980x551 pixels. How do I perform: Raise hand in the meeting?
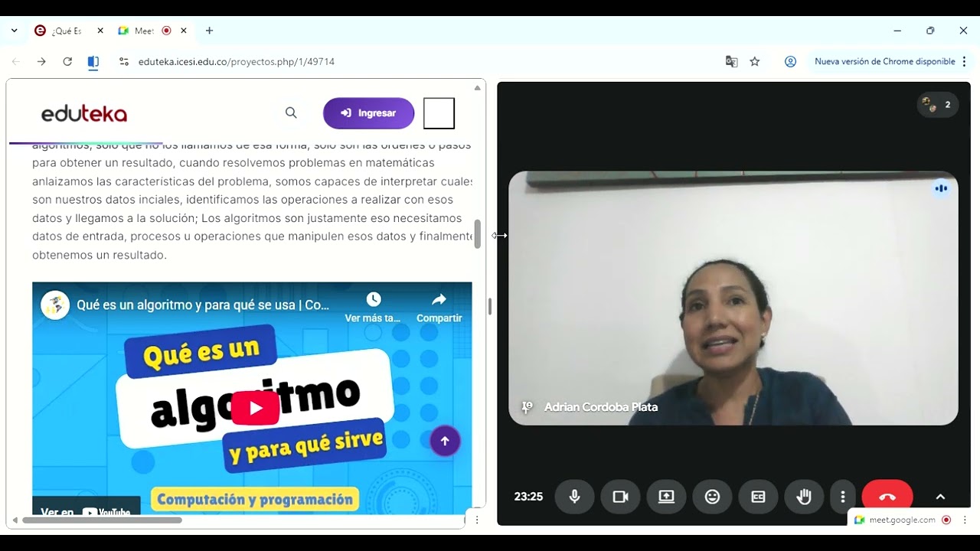pyautogui.click(x=804, y=497)
